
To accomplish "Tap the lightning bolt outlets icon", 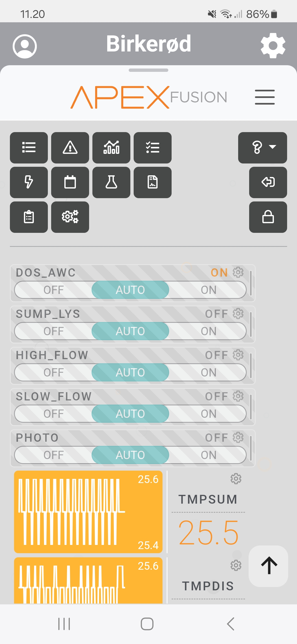I will click(x=29, y=182).
